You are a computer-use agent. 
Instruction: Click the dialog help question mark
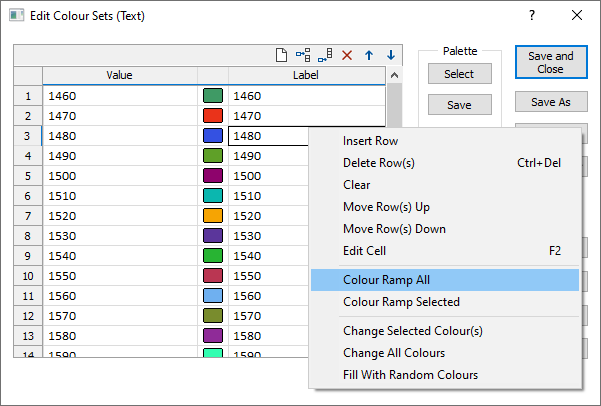[532, 15]
